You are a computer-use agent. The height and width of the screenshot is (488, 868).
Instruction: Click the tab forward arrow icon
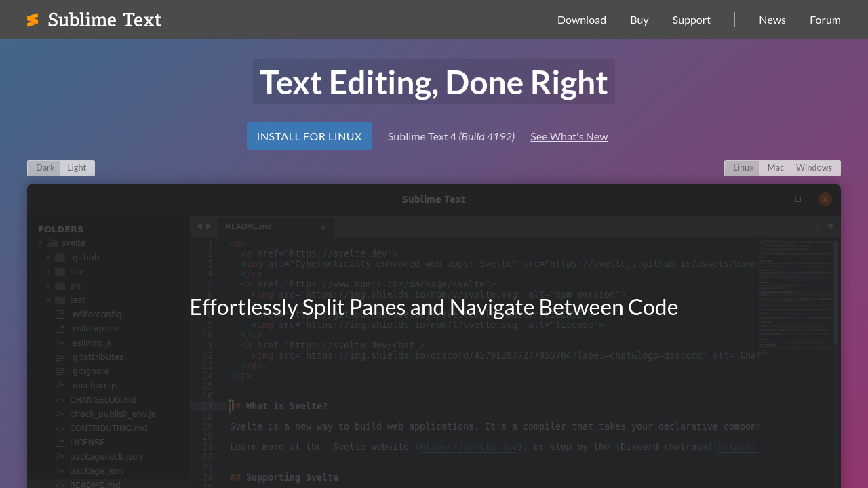pyautogui.click(x=209, y=226)
